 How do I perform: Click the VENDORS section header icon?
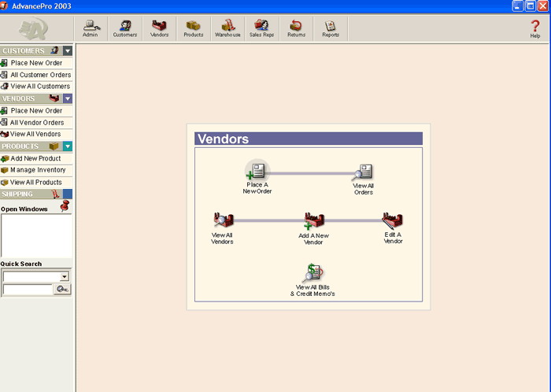[54, 98]
